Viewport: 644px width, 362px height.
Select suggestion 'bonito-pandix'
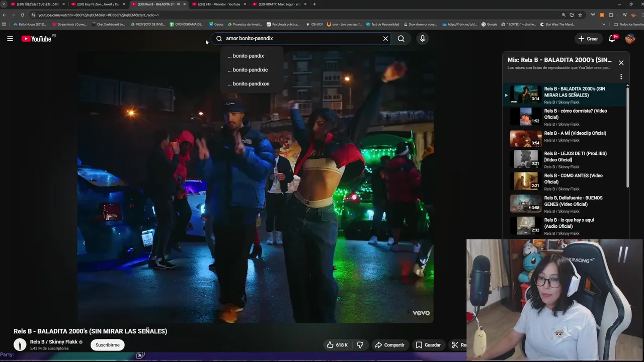click(x=252, y=56)
